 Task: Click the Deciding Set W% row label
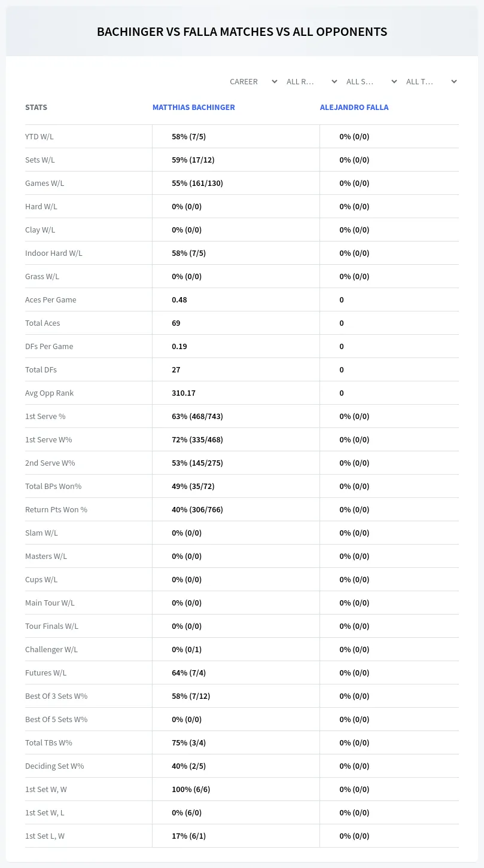pos(54,766)
